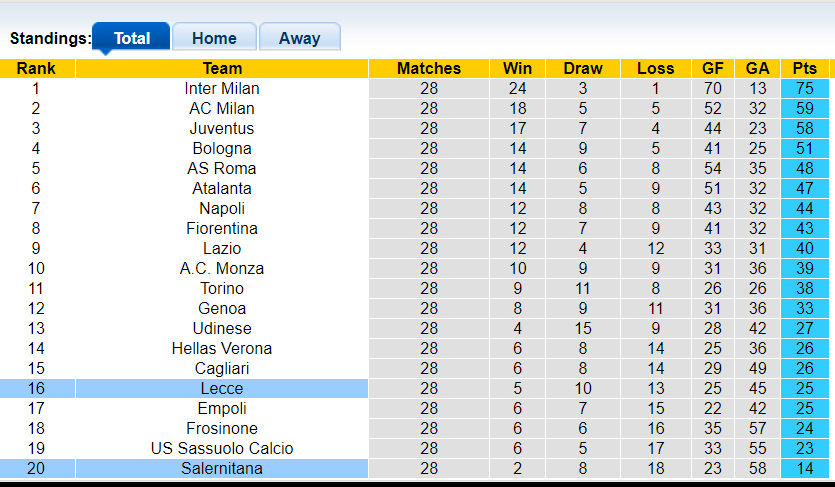Select the highlighted Salernitana team
Screen dimensions: 835x487
pos(222,468)
